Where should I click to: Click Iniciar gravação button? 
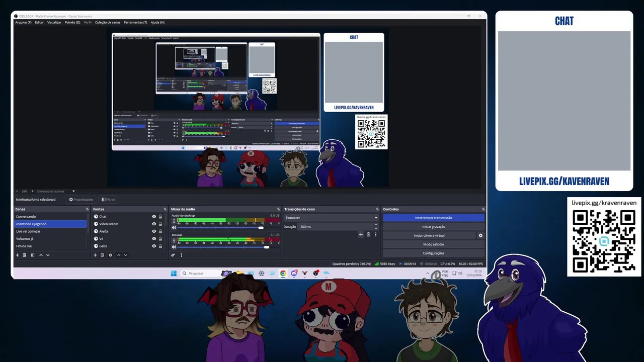(434, 227)
